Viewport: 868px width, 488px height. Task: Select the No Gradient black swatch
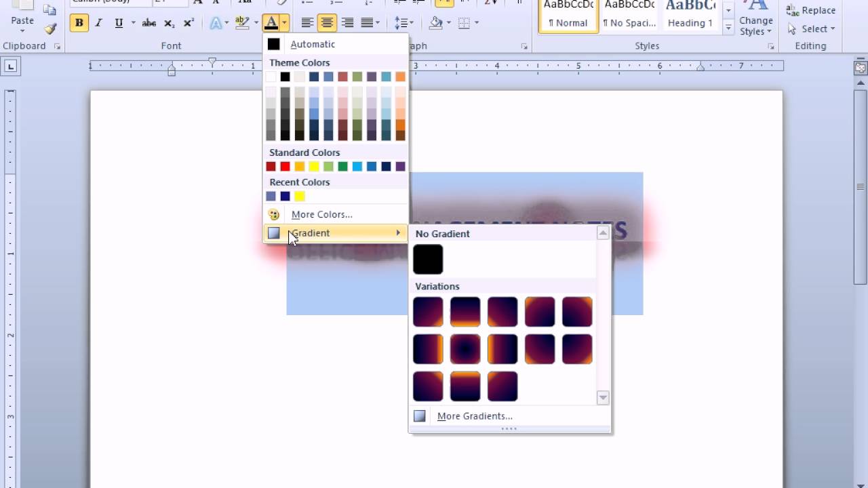click(428, 260)
